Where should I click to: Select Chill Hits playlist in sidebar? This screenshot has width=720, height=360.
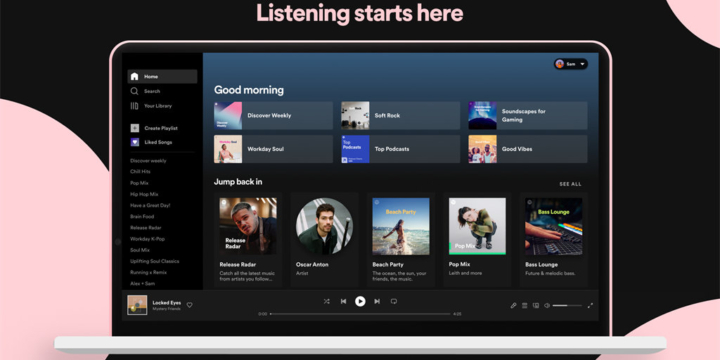pos(140,172)
